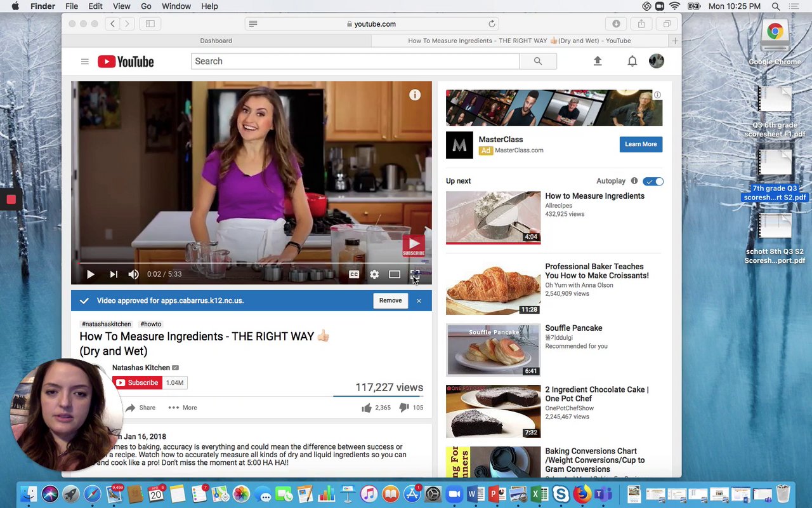Open the Baking Conversions Chart video title
The image size is (812, 508).
(595, 460)
